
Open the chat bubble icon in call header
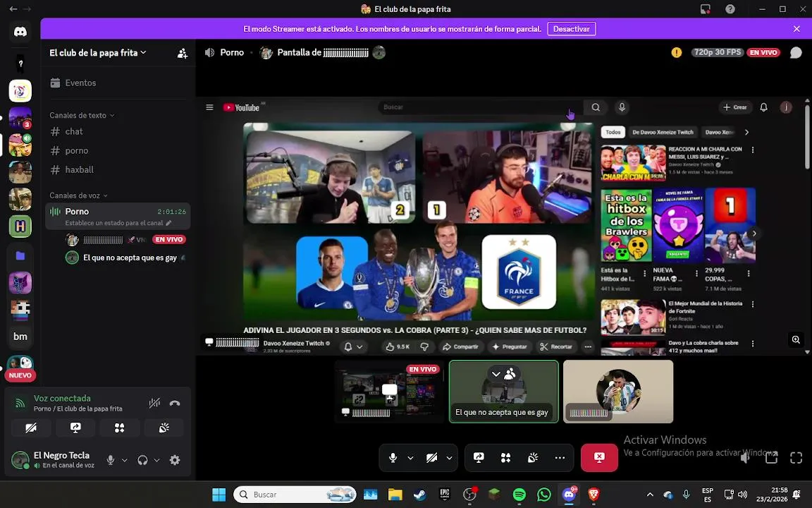(796, 53)
